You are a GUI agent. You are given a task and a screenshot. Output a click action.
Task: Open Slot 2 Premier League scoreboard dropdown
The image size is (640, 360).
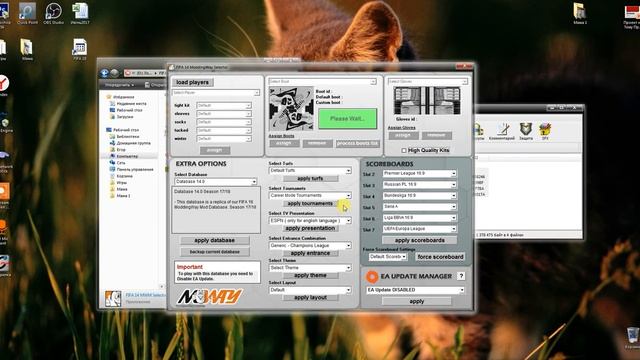click(419, 173)
